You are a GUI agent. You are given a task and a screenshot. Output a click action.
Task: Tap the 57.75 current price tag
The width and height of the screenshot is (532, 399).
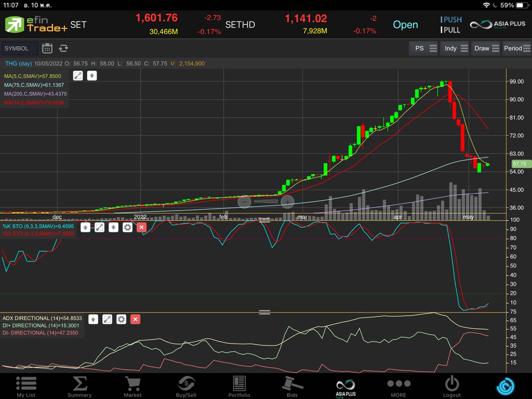click(521, 164)
